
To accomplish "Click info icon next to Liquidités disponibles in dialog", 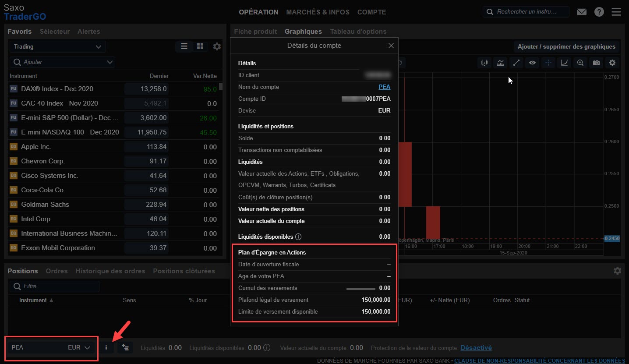I will [x=298, y=237].
